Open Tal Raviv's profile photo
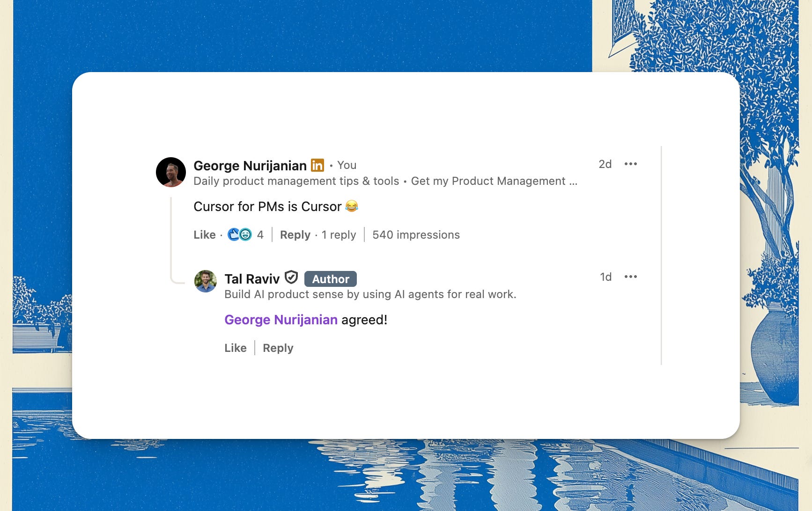The height and width of the screenshot is (511, 812). point(206,281)
